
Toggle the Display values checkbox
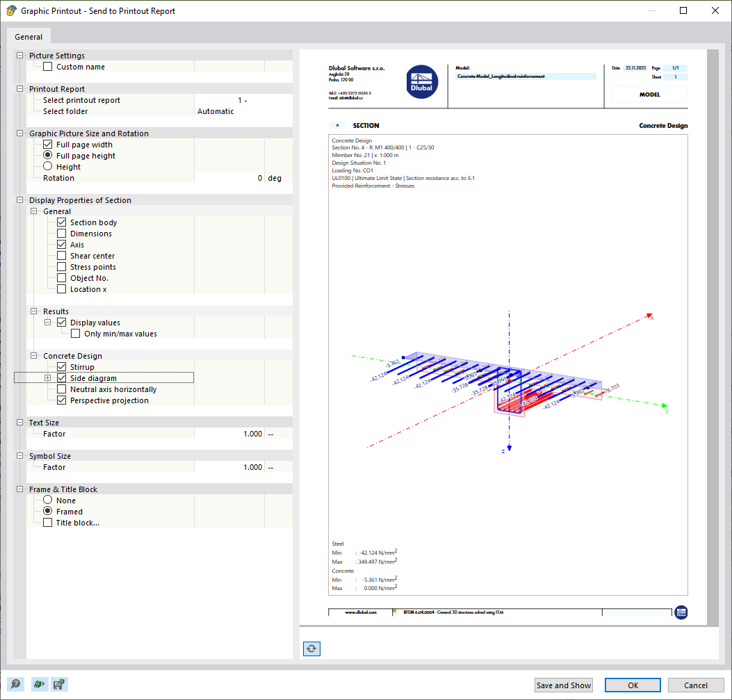click(x=62, y=323)
